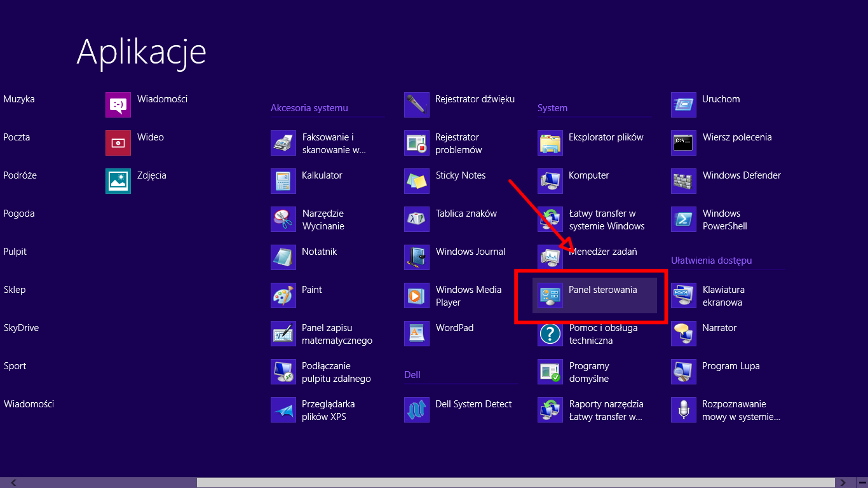Viewport: 868px width, 488px height.
Task: Launch Windows PowerShell icon
Action: point(684,219)
